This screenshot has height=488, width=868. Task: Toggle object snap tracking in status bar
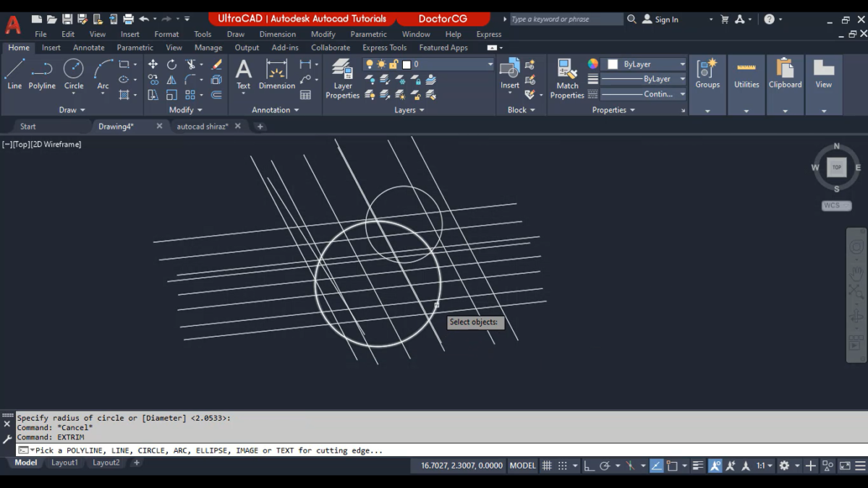tap(656, 466)
